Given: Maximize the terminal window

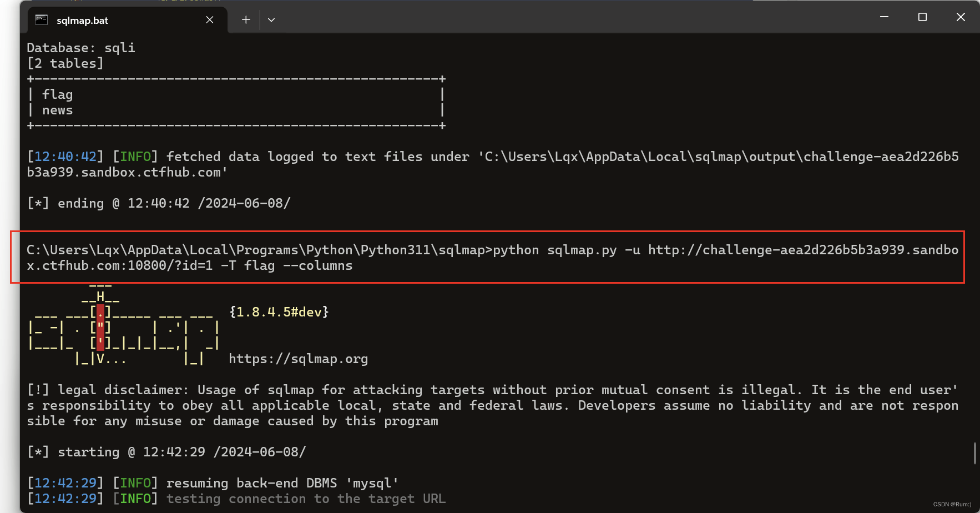Looking at the screenshot, I should [922, 17].
